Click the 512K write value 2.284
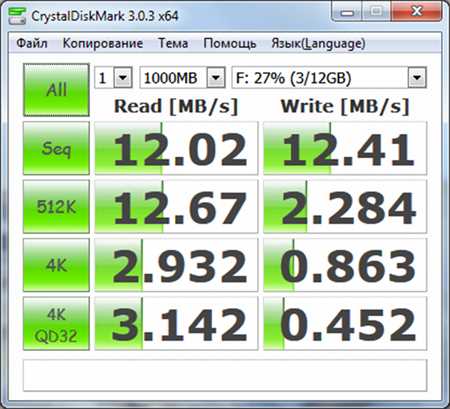The image size is (450, 409). pos(345,207)
